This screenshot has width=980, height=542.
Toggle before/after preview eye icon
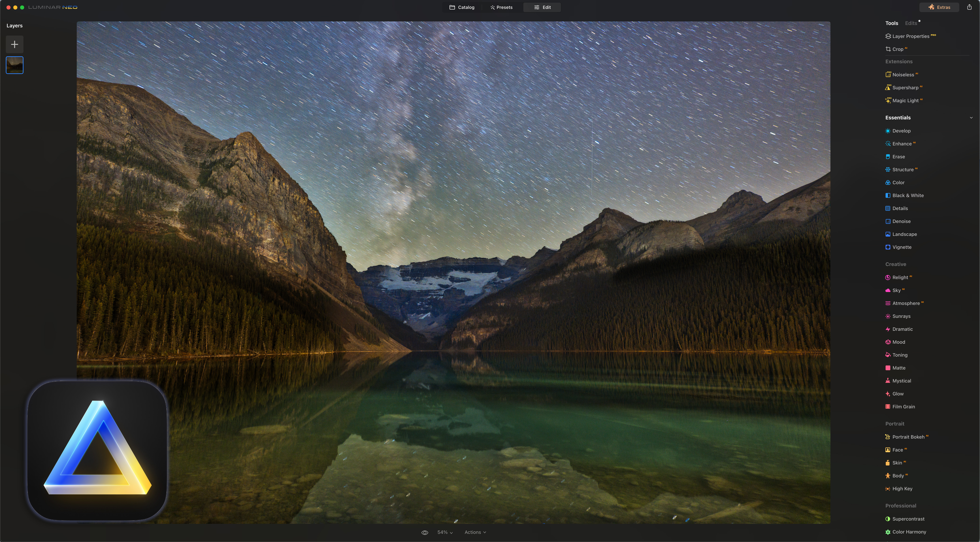point(425,532)
